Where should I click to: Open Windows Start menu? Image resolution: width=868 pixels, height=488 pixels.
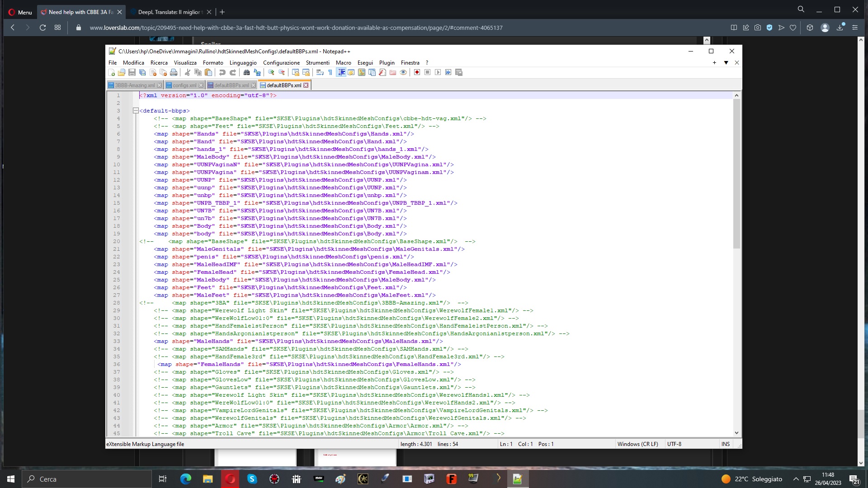(x=11, y=479)
